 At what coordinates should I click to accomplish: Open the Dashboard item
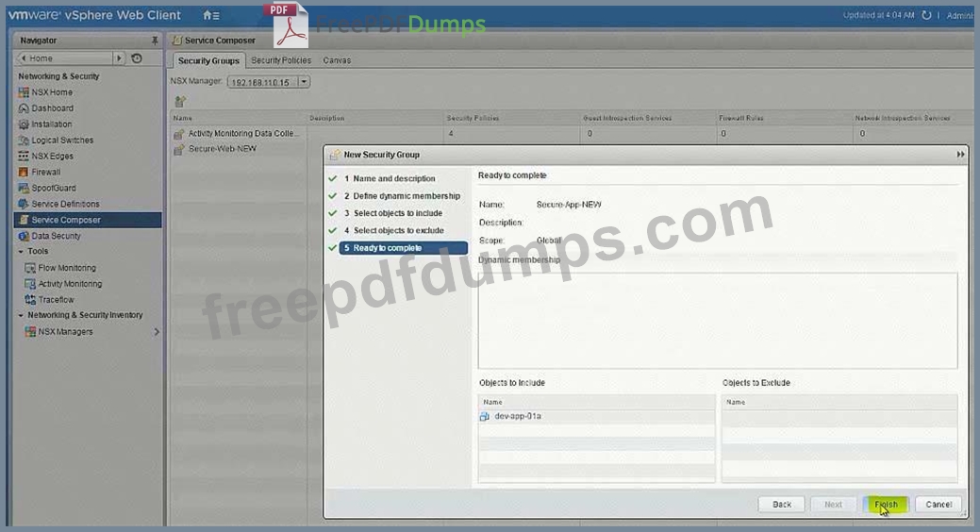coord(53,108)
